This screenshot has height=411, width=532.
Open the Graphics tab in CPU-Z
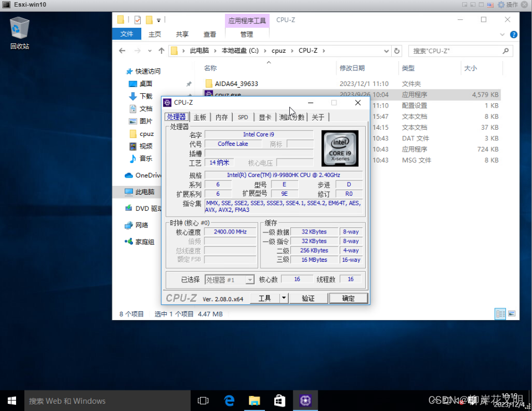click(x=265, y=117)
